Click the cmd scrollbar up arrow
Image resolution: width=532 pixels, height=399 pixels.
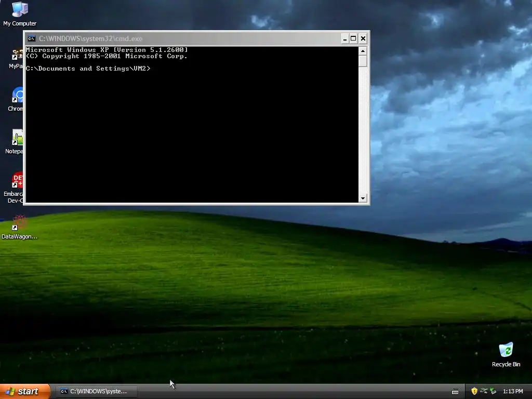363,51
